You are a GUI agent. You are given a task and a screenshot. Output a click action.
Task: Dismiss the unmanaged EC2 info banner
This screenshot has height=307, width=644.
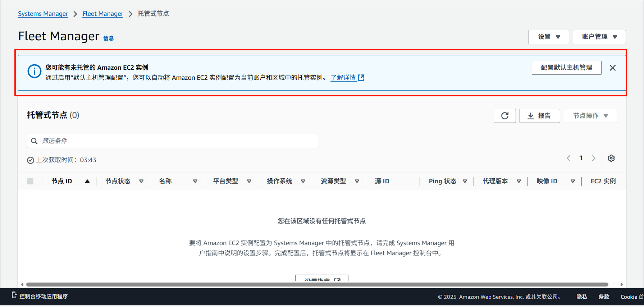(613, 68)
